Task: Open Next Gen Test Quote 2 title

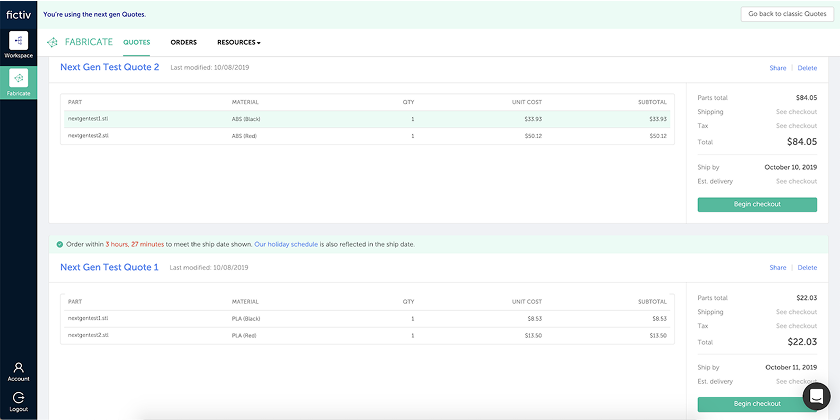Action: click(x=109, y=68)
